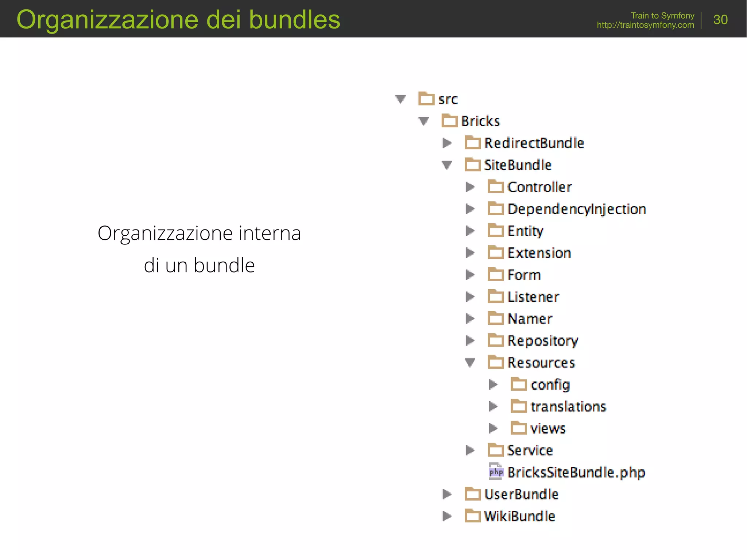
Task: Click the SiteBundle folder icon
Action: 473,164
